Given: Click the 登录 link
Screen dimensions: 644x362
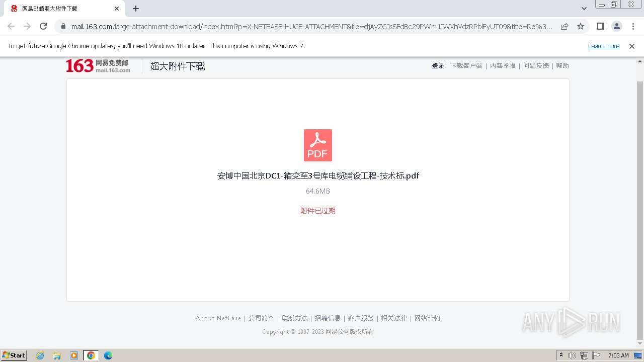Looking at the screenshot, I should coord(438,66).
